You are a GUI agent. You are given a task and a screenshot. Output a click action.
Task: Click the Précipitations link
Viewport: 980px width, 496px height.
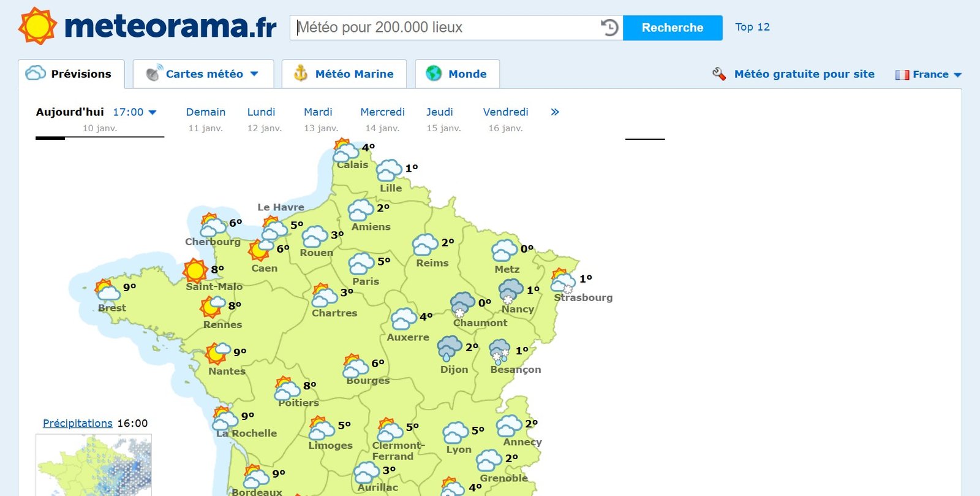(78, 423)
